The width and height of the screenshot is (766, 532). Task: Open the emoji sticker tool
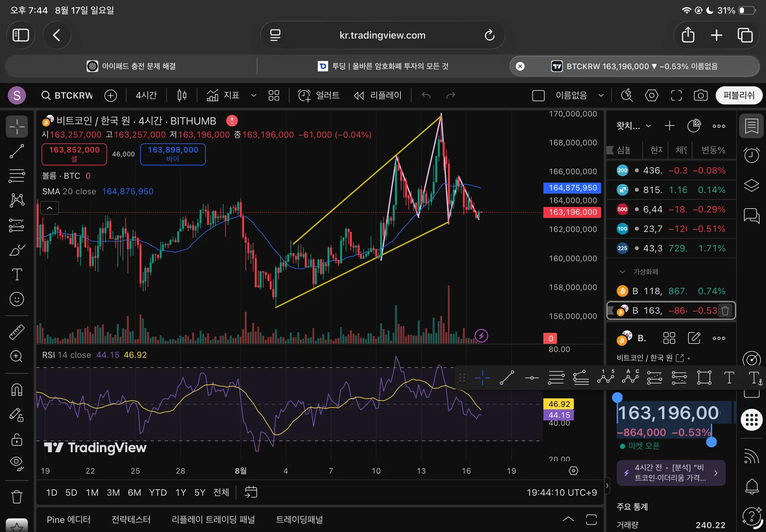point(17,299)
